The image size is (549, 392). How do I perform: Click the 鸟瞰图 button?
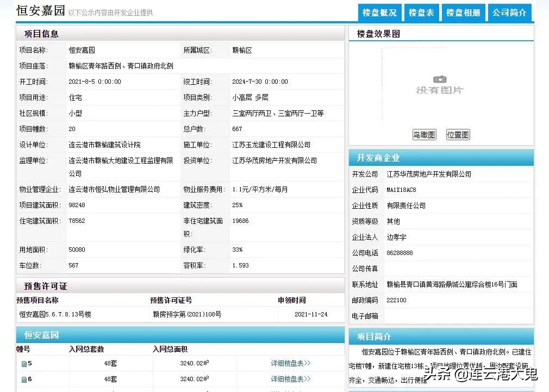[x=424, y=134]
